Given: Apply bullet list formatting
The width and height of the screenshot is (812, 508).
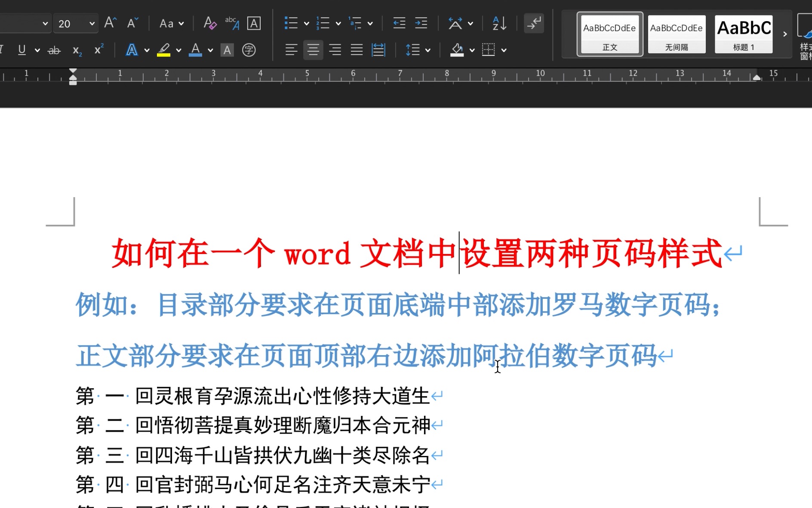Looking at the screenshot, I should pos(291,23).
